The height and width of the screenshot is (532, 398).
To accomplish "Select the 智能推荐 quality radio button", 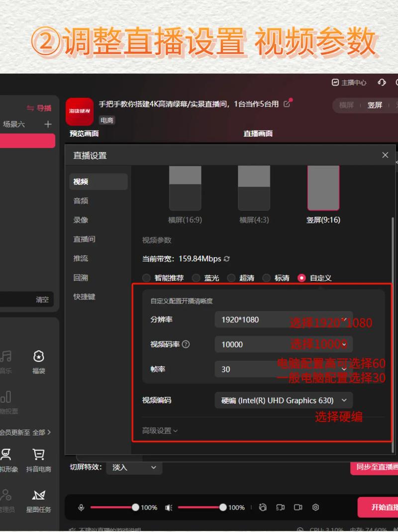I will pyautogui.click(x=146, y=278).
